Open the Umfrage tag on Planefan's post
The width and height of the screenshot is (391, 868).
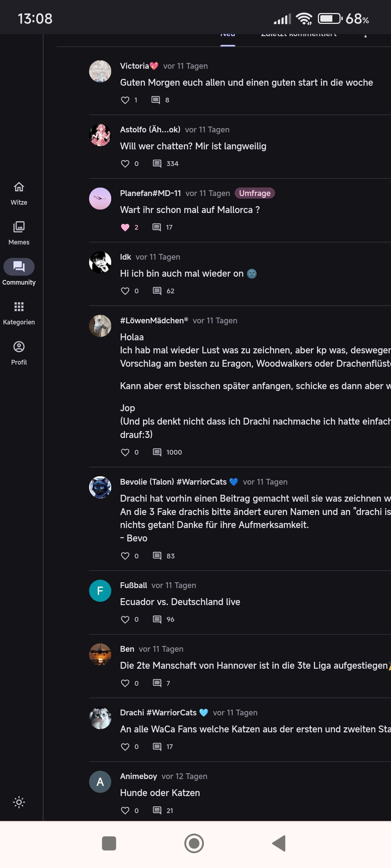tap(255, 193)
